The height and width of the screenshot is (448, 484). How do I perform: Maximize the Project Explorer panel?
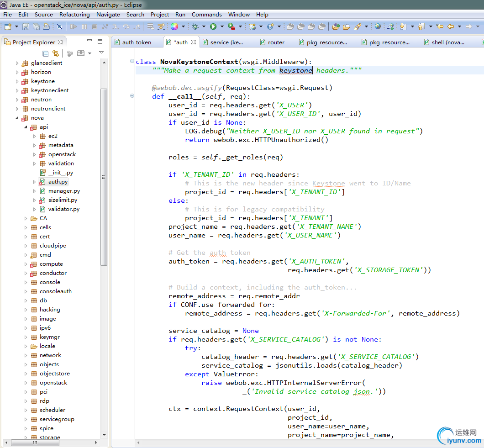(x=100, y=42)
